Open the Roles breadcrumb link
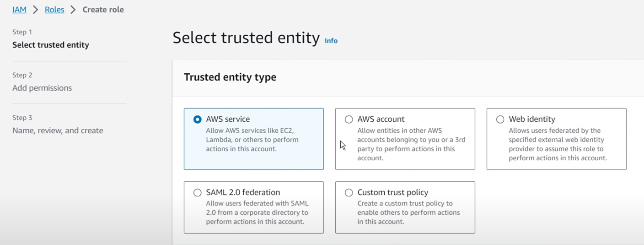The width and height of the screenshot is (644, 245). point(54,10)
